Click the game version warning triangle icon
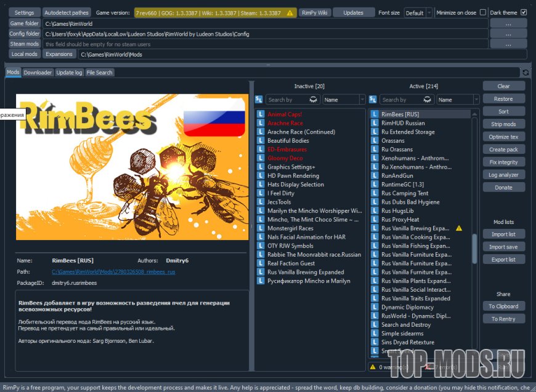This screenshot has height=392, width=536. pos(291,13)
